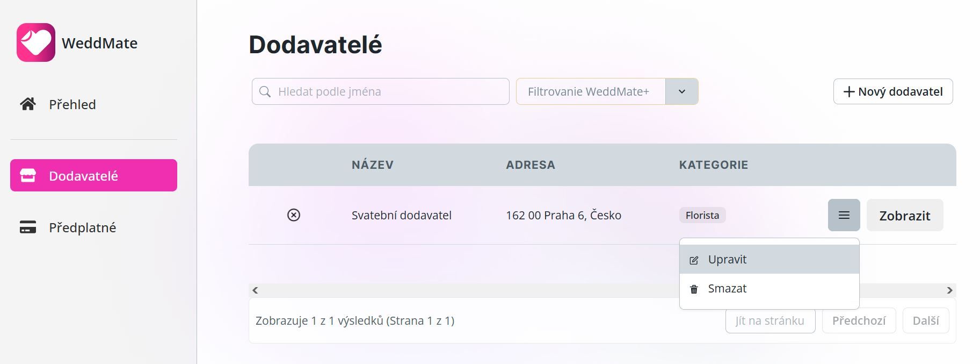
Task: Click the home icon beside Přehled
Action: pyautogui.click(x=28, y=104)
